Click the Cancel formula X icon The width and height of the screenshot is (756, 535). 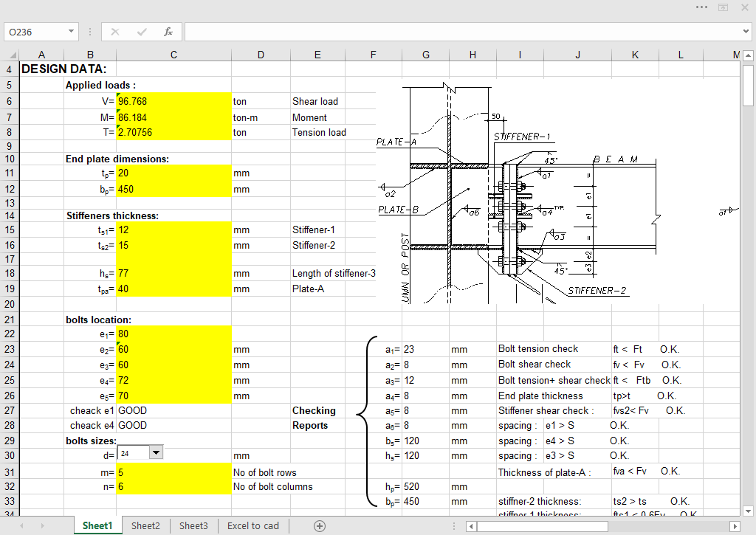[x=114, y=32]
